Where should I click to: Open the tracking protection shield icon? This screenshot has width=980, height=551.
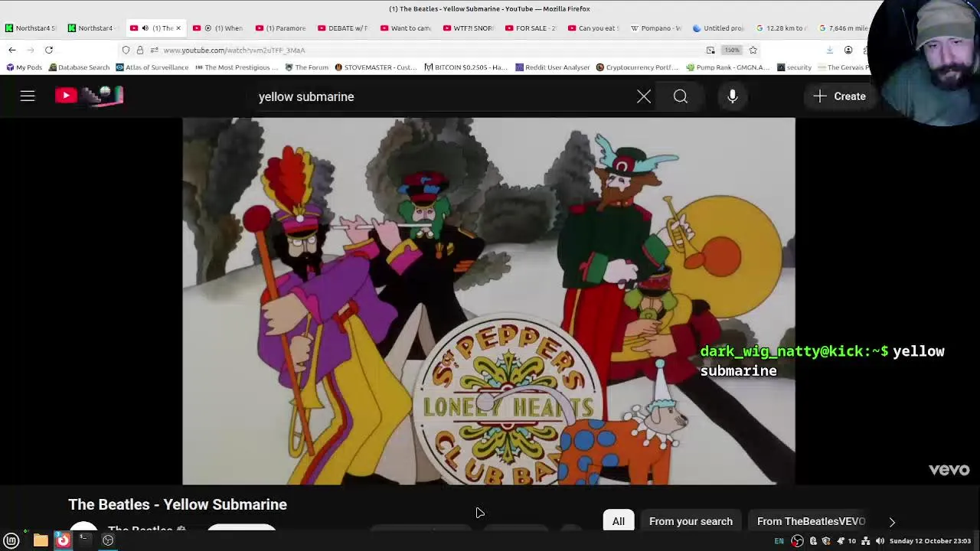click(x=126, y=50)
